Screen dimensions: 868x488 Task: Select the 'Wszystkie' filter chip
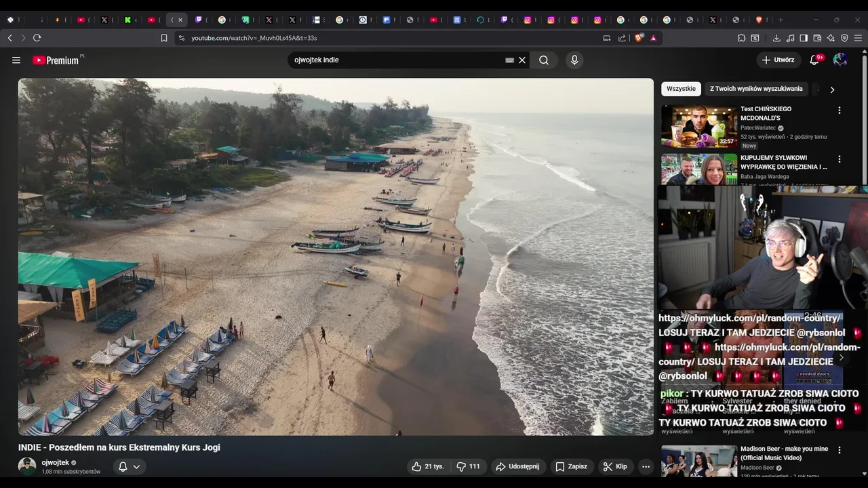coord(681,89)
